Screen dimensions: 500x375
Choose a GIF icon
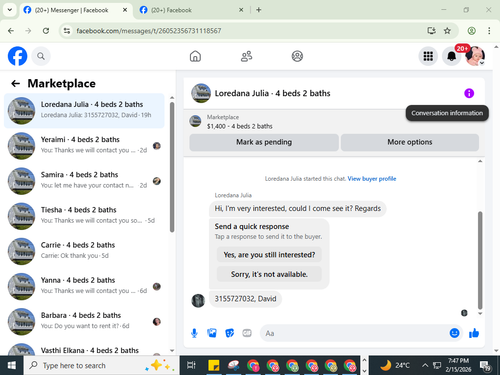(247, 333)
